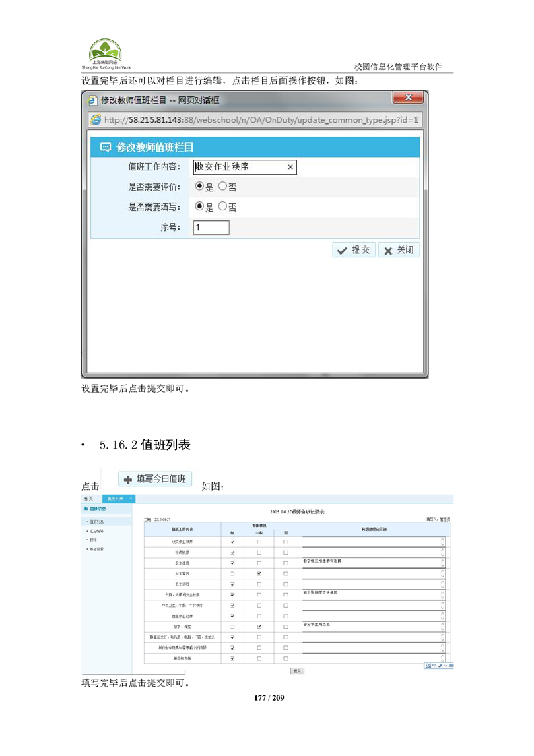Click the 值班工作内容 text field

245,167
